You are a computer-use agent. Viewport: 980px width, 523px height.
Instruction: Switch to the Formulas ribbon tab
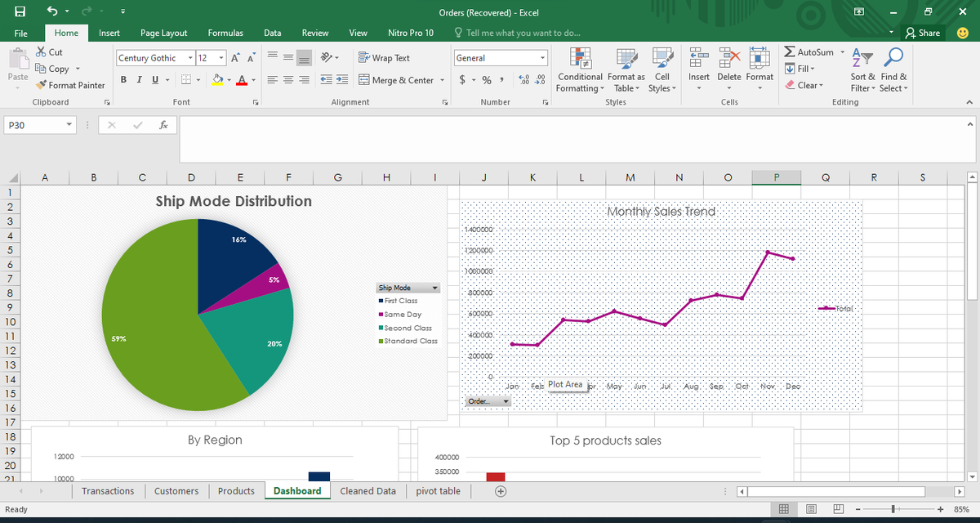pos(225,33)
